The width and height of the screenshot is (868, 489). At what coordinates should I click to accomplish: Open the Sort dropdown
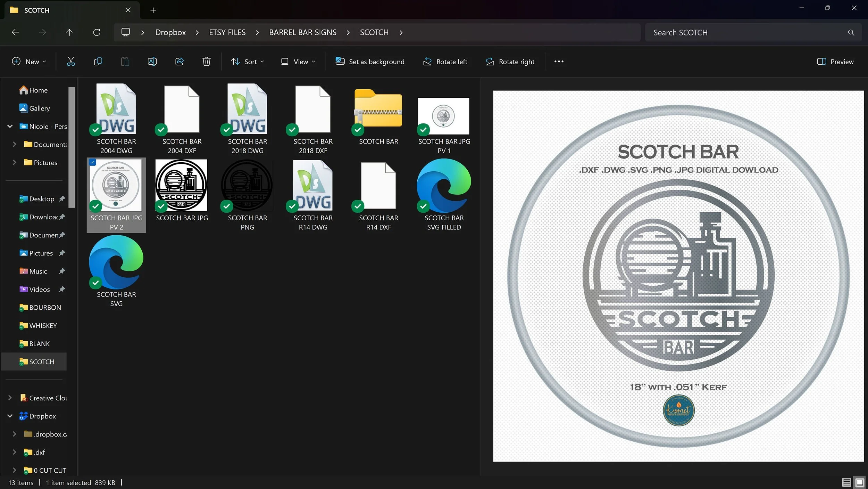[x=248, y=62]
